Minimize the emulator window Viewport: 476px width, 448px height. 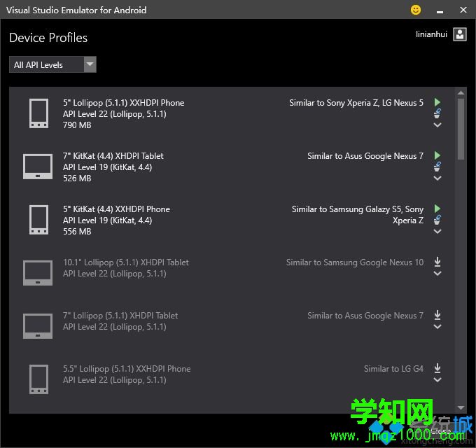click(x=440, y=10)
